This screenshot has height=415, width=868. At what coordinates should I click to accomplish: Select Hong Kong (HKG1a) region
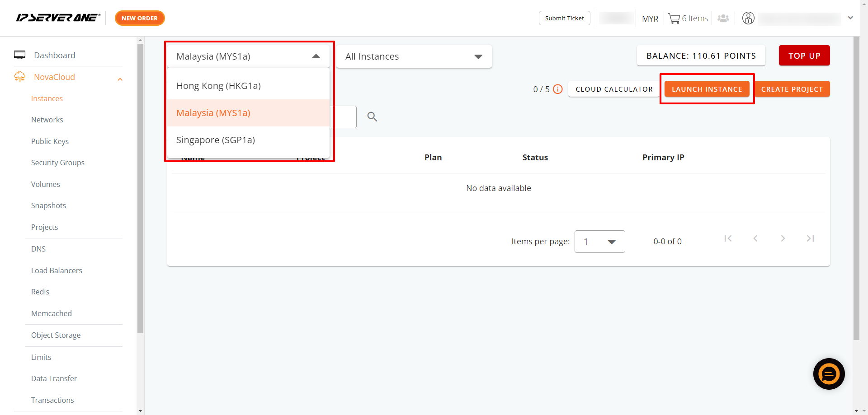click(248, 86)
